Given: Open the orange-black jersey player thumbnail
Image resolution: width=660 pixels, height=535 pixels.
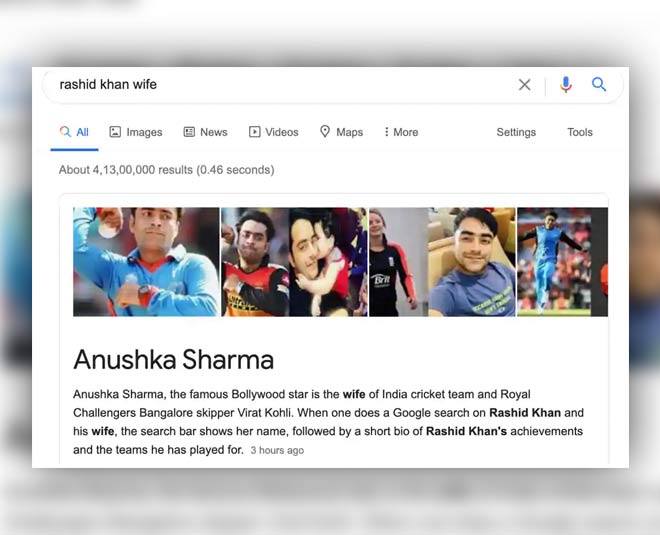Looking at the screenshot, I should [255, 262].
